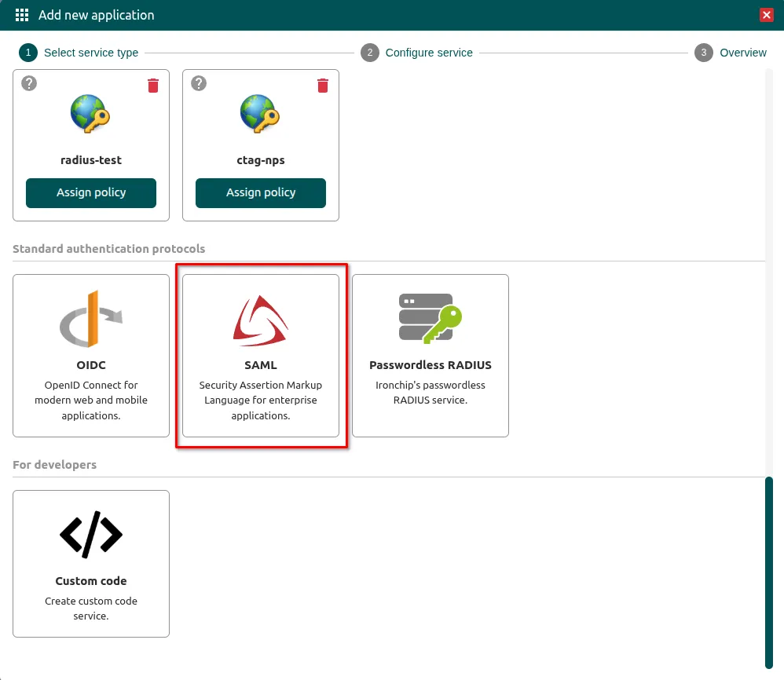
Task: Close the Add new application dialog
Action: (x=766, y=15)
